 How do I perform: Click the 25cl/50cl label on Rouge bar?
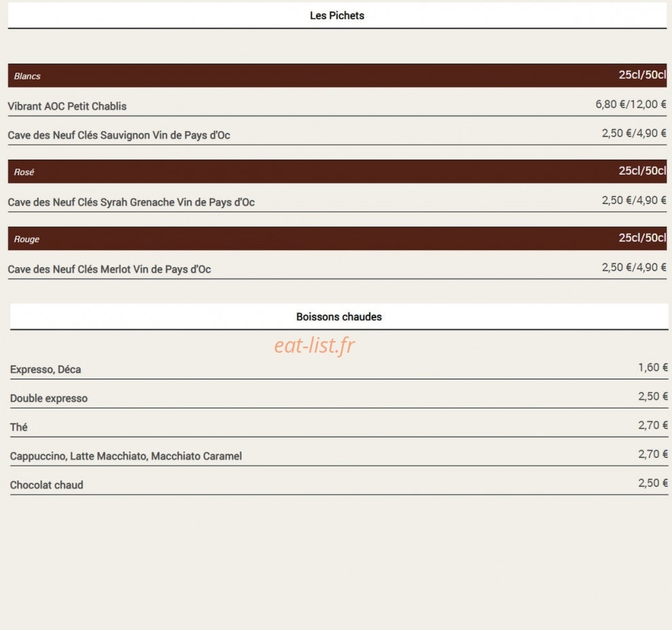642,238
